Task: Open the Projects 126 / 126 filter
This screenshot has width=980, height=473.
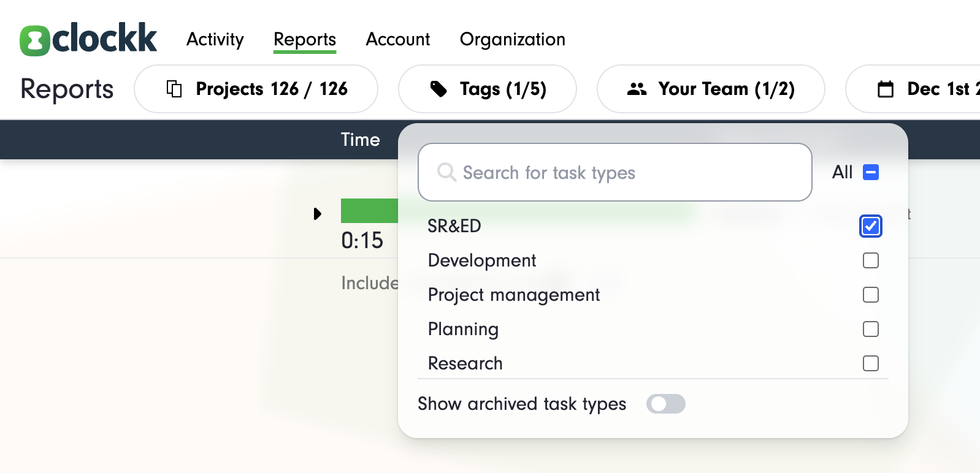Action: tap(256, 89)
